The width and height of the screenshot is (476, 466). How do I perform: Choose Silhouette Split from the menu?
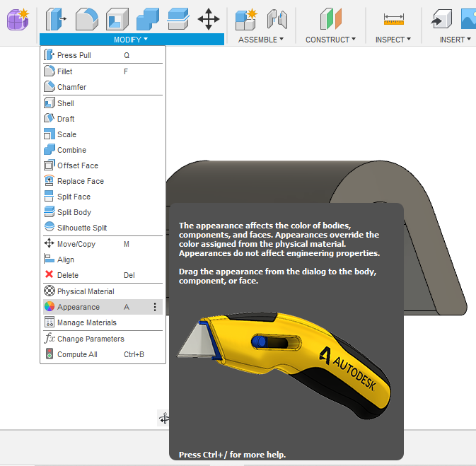[103, 228]
